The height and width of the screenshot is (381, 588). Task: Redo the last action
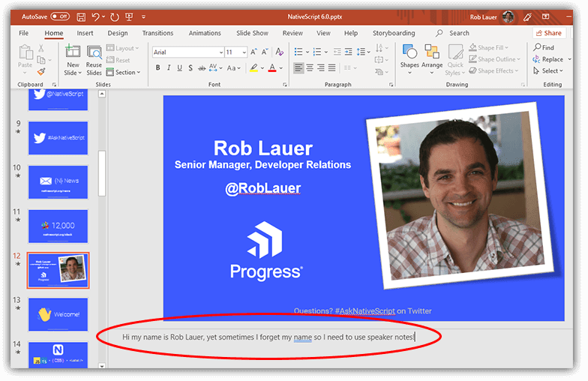114,16
